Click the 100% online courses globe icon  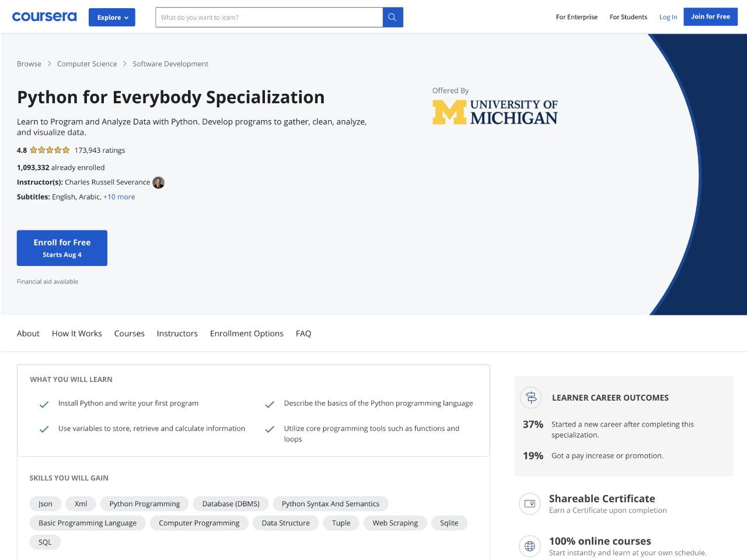(530, 547)
